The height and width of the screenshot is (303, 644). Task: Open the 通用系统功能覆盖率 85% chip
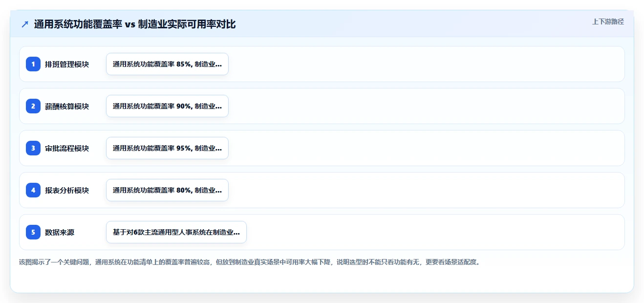167,64
